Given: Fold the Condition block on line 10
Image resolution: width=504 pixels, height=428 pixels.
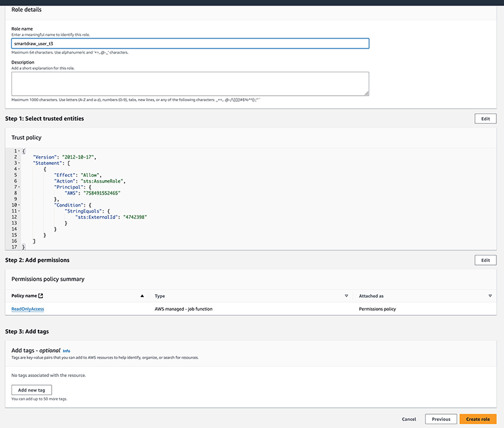Looking at the screenshot, I should pos(20,205).
